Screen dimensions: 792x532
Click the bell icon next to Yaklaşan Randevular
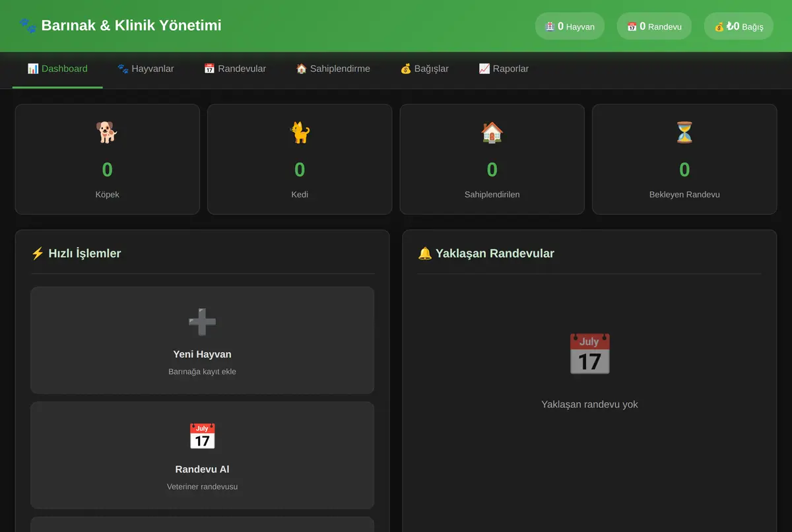(x=425, y=253)
